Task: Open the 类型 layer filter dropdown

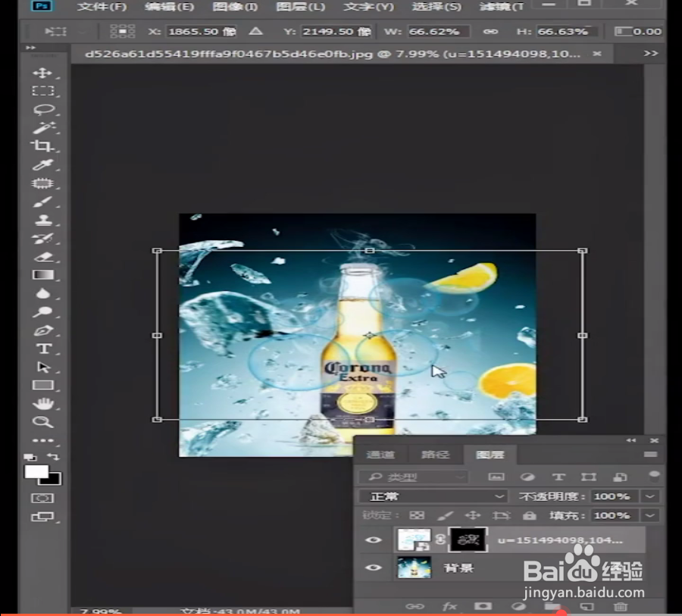Action: pos(414,477)
